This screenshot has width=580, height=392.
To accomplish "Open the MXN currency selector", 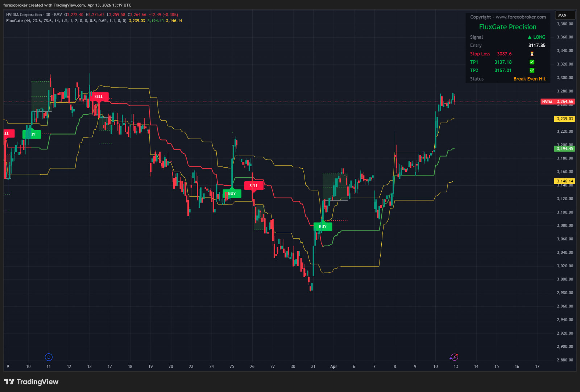I will coord(565,15).
